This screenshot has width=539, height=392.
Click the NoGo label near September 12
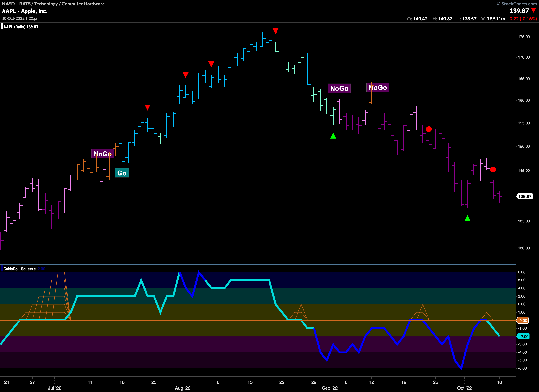[378, 87]
